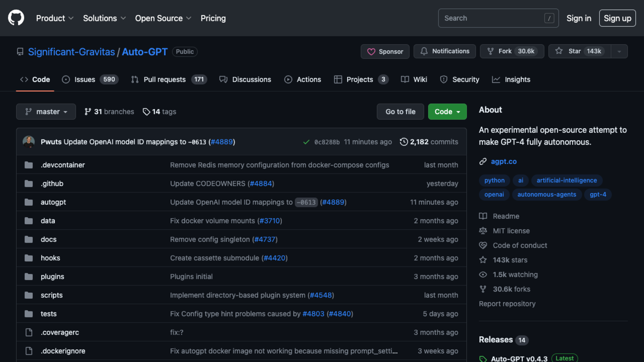This screenshot has height=362, width=644.
Task: Open the .github folder
Action: (x=52, y=183)
